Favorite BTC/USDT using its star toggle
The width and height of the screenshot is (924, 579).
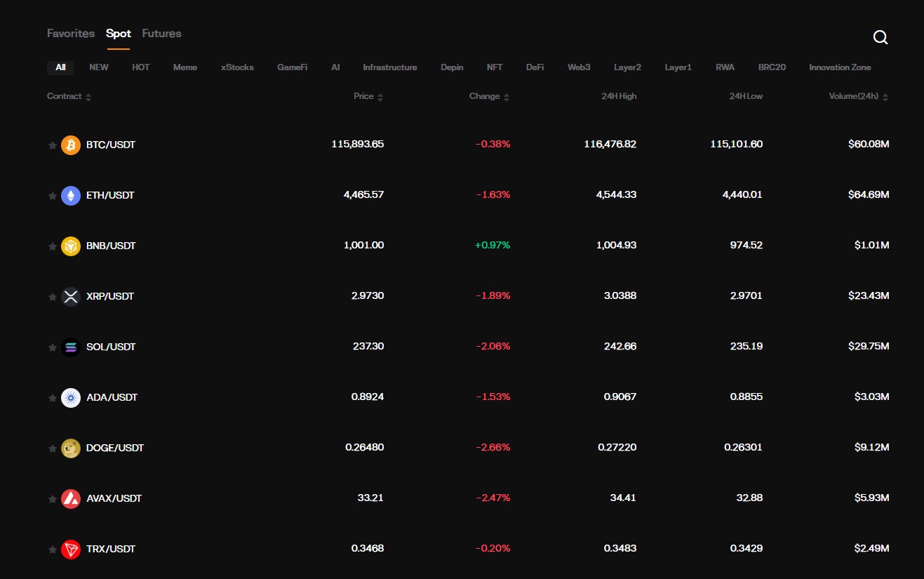(x=52, y=145)
